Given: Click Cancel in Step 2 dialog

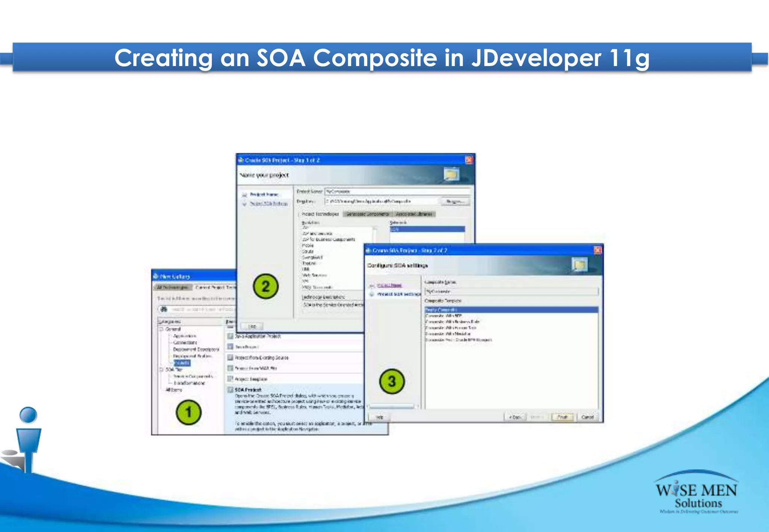Looking at the screenshot, I should coord(587,417).
